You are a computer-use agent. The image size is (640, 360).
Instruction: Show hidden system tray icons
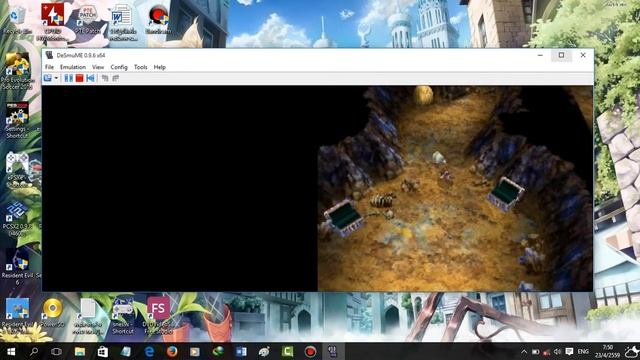click(x=524, y=352)
